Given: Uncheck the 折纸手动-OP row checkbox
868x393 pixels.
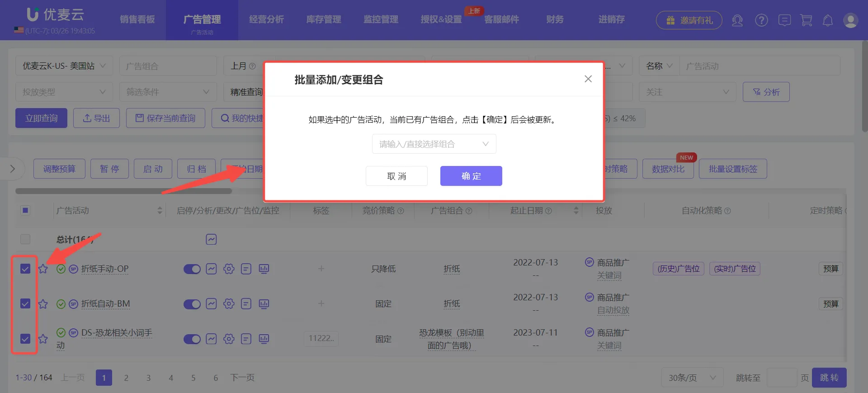Looking at the screenshot, I should point(25,269).
